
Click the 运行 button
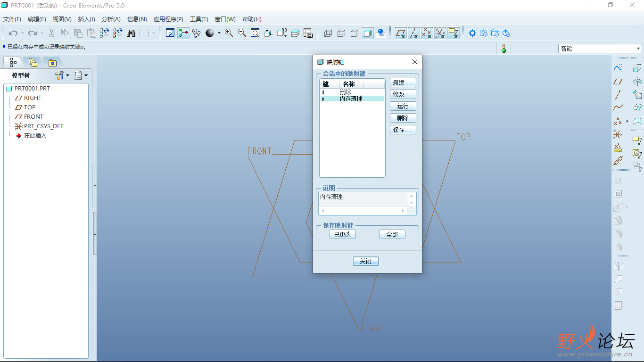click(x=403, y=106)
